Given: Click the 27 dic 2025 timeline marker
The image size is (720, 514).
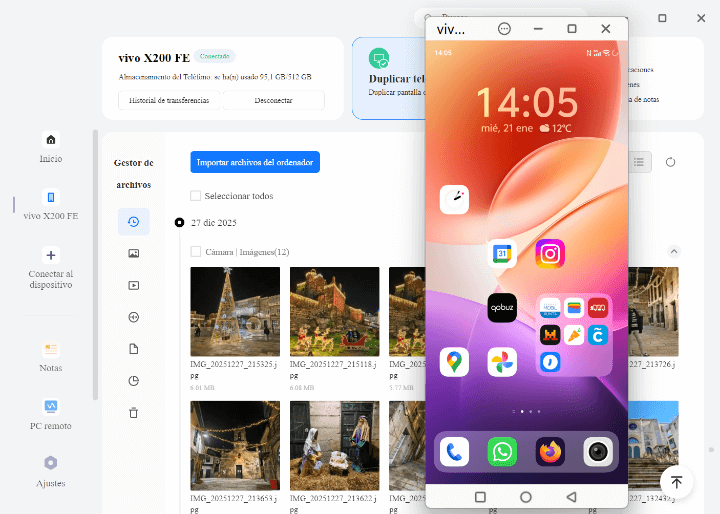Looking at the screenshot, I should pos(180,222).
